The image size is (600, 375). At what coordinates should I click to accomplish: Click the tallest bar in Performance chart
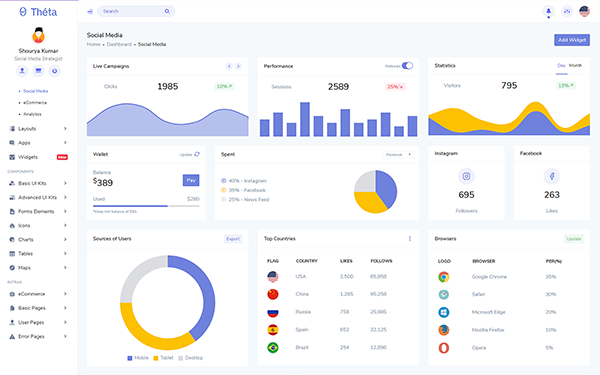coord(305,119)
